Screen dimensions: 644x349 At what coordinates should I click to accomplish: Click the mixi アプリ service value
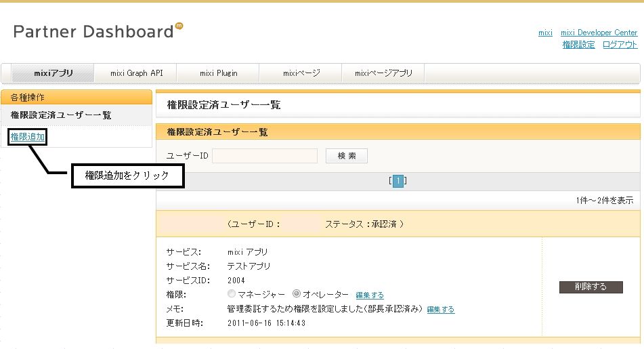pyautogui.click(x=248, y=252)
